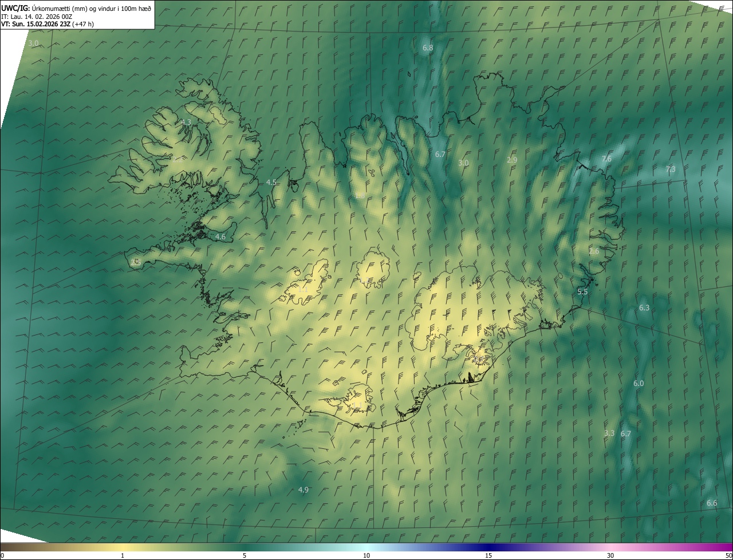Click the 0 tick on the color scale

2,556
